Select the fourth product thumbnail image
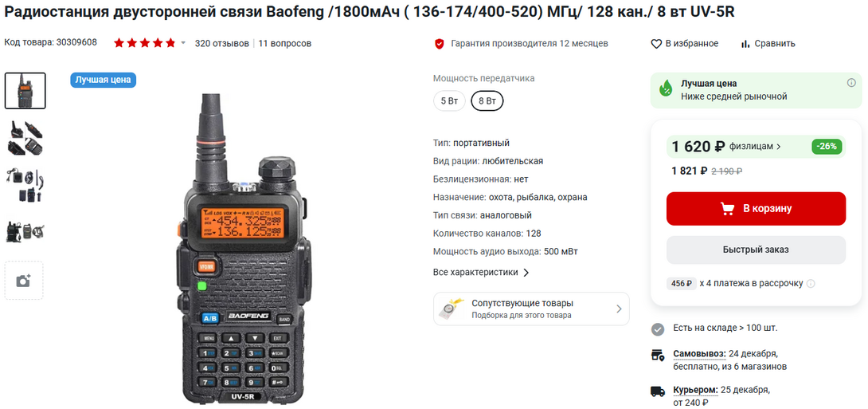868x409 pixels. pyautogui.click(x=25, y=232)
